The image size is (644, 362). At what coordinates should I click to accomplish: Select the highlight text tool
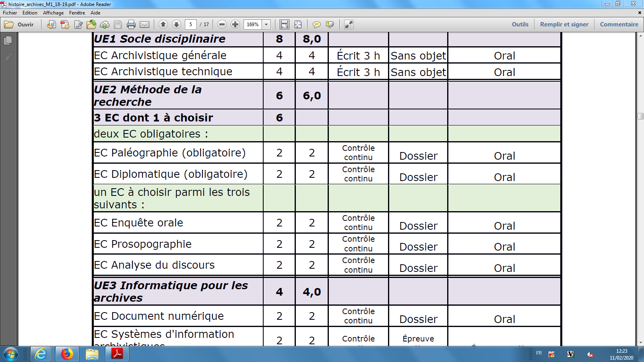click(330, 25)
